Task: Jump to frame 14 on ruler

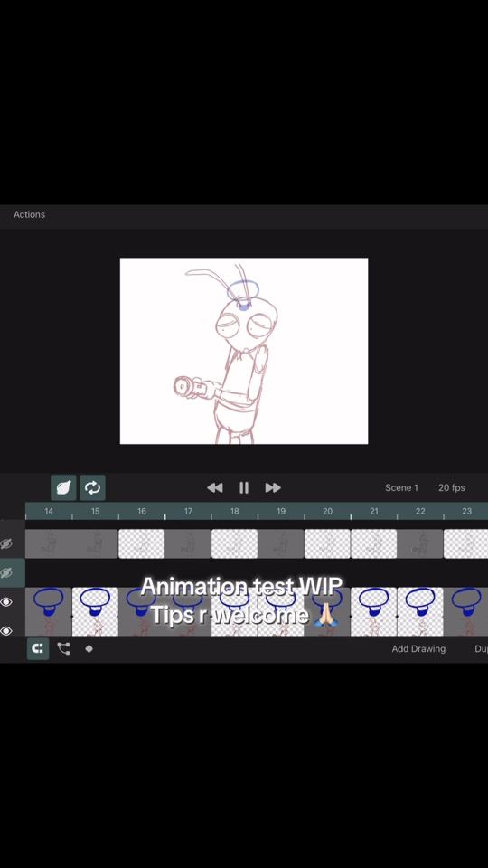Action: (x=49, y=511)
